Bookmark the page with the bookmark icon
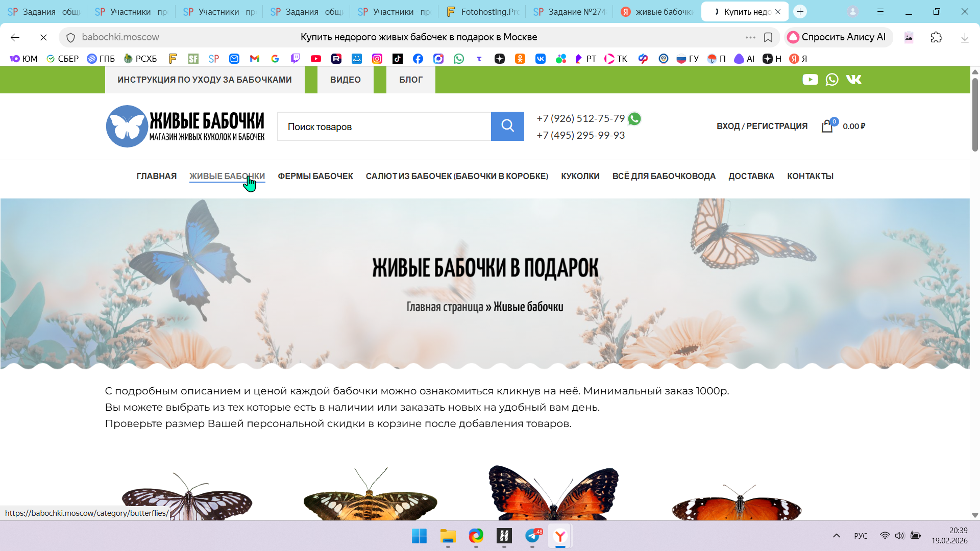The height and width of the screenshot is (551, 980). [x=768, y=37]
